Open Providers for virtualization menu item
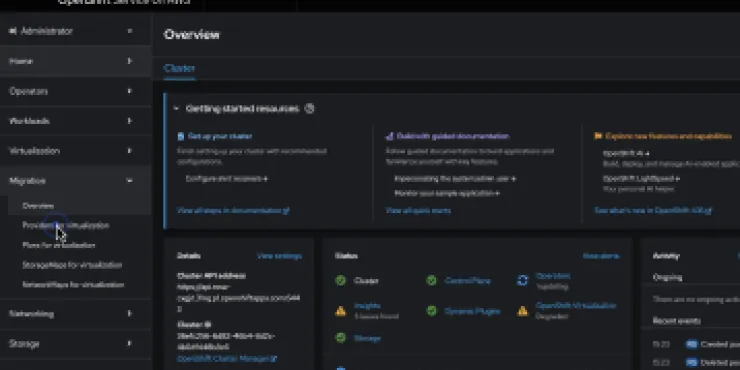The width and height of the screenshot is (740, 370). (x=66, y=226)
